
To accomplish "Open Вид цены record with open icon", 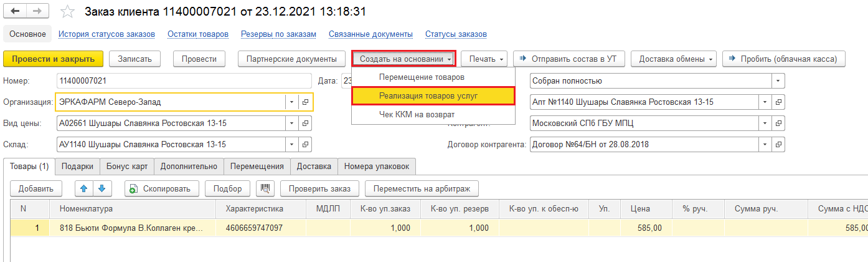I will tap(305, 124).
